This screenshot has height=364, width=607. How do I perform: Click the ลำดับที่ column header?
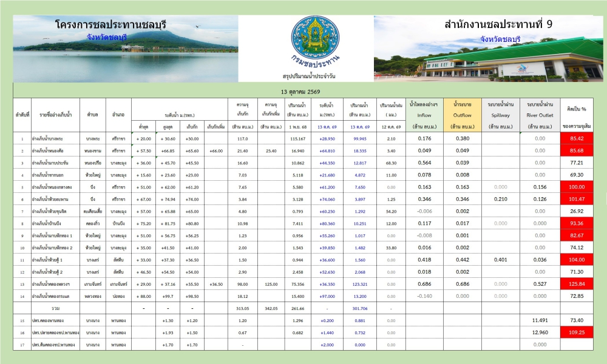(22, 115)
